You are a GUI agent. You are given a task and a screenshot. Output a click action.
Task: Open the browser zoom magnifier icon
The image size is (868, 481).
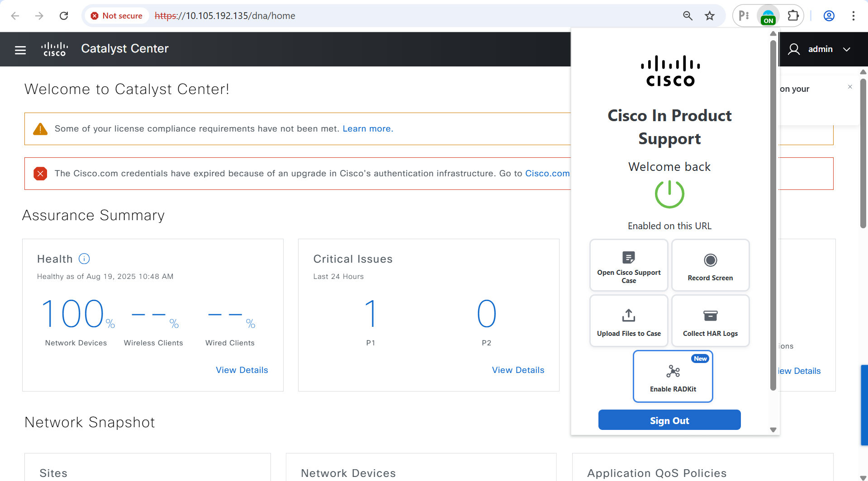[688, 16]
